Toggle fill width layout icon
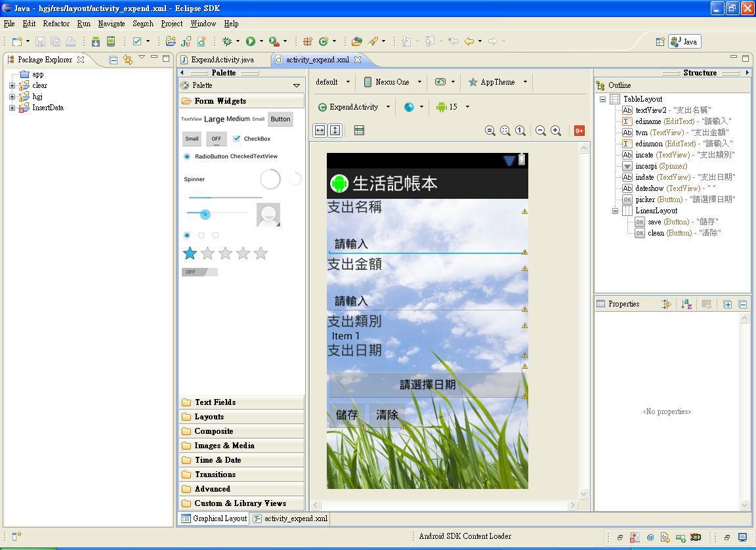 [x=320, y=131]
